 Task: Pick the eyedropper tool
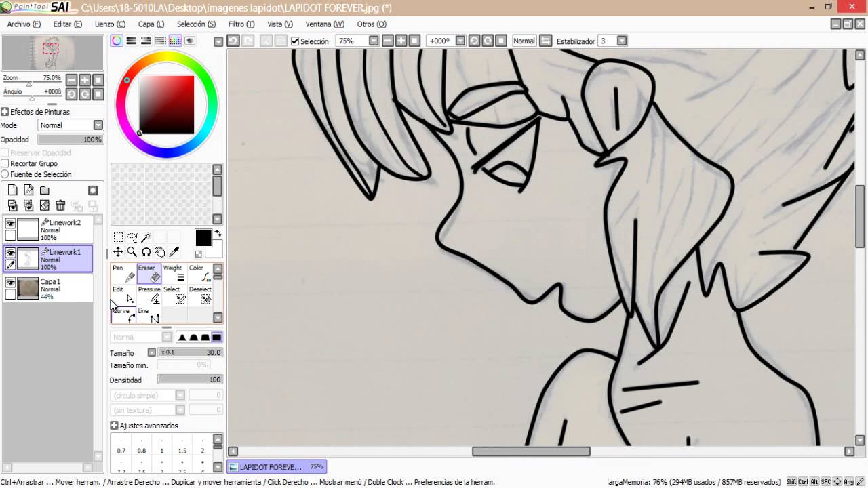pyautogui.click(x=174, y=252)
